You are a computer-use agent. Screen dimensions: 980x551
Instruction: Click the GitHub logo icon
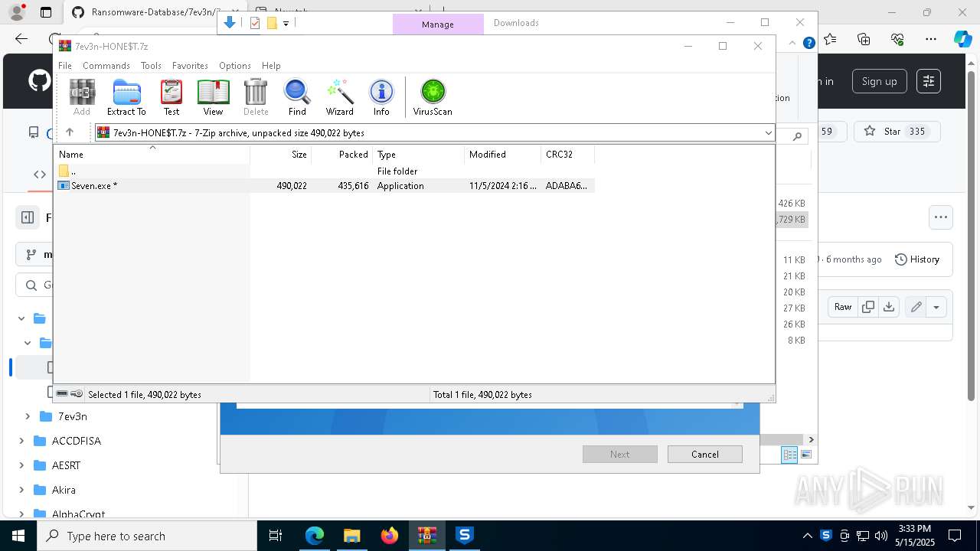[40, 81]
